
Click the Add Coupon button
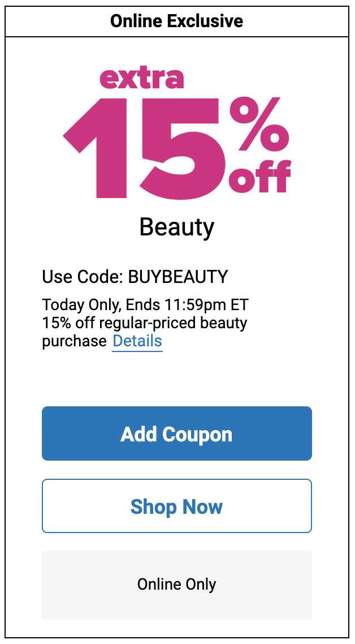click(177, 433)
